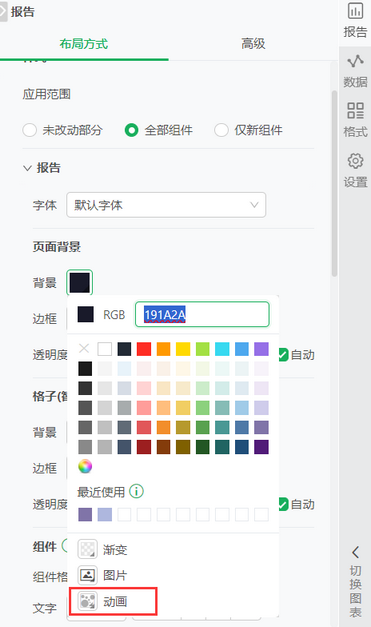Click the RGB hex input field
This screenshot has height=627, width=371.
point(202,314)
